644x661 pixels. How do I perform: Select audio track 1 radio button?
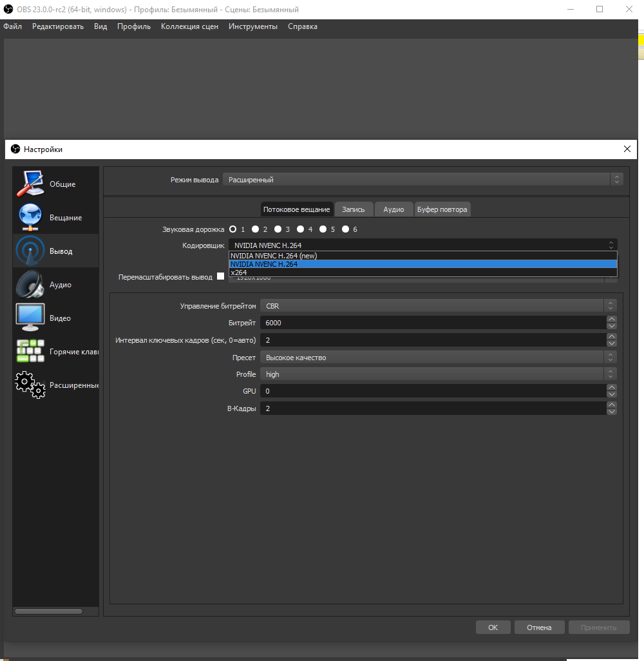(x=232, y=229)
